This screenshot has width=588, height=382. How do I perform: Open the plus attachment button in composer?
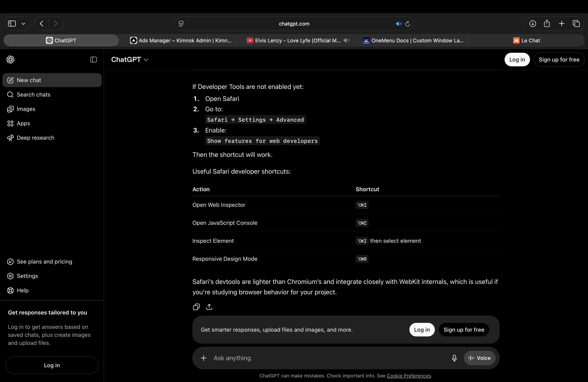(204, 358)
